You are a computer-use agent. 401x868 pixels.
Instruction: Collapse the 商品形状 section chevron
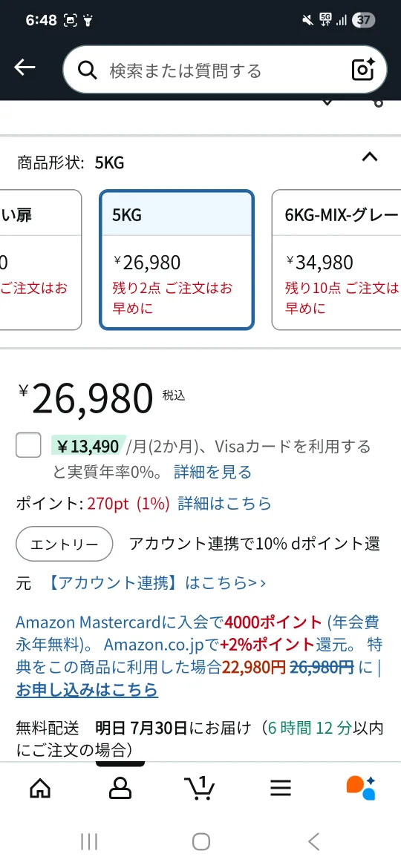[369, 157]
